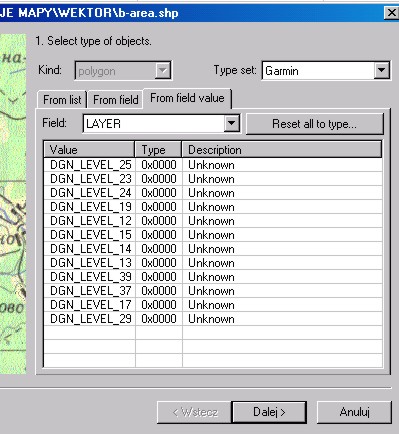Click the Anuluj cancel button
The height and width of the screenshot is (434, 399).
pyautogui.click(x=354, y=412)
